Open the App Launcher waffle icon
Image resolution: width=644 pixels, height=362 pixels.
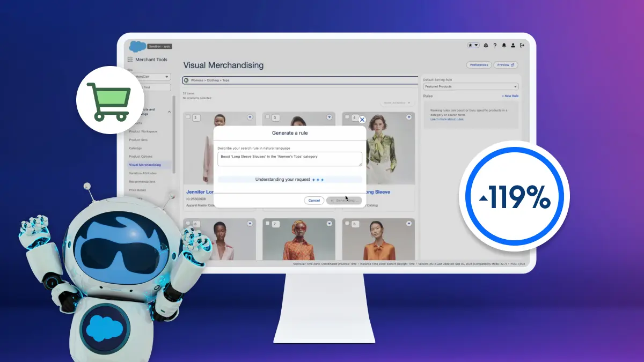point(129,59)
